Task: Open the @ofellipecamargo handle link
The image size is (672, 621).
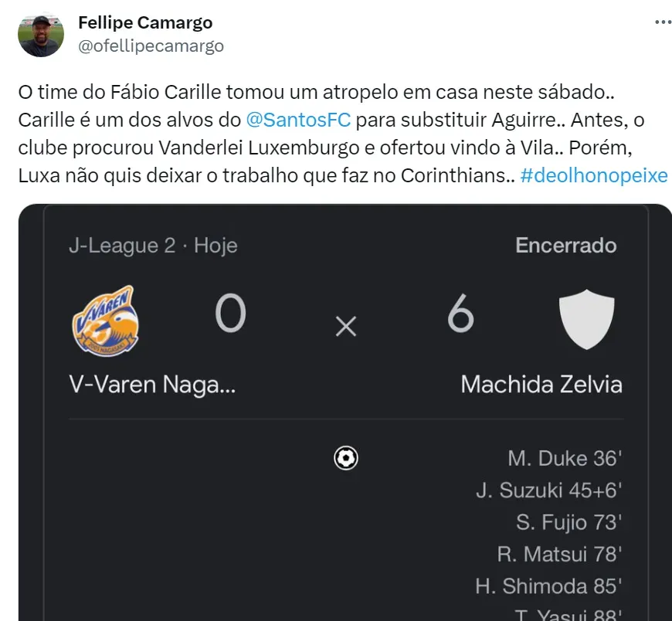Action: click(x=151, y=46)
